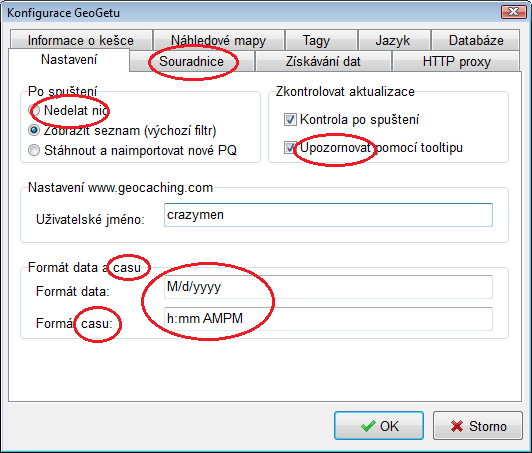
Task: Switch to the Souradnice tab
Action: (192, 61)
